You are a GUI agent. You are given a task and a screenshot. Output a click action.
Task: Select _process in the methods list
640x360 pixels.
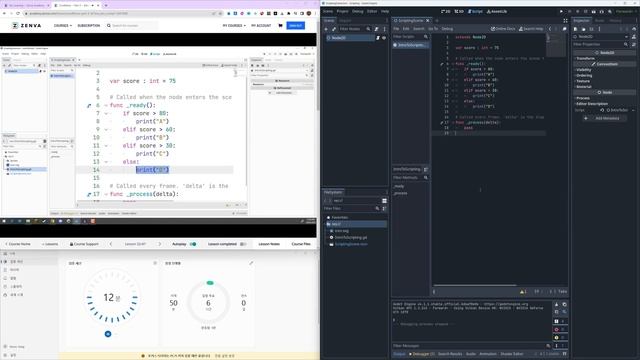[400, 193]
